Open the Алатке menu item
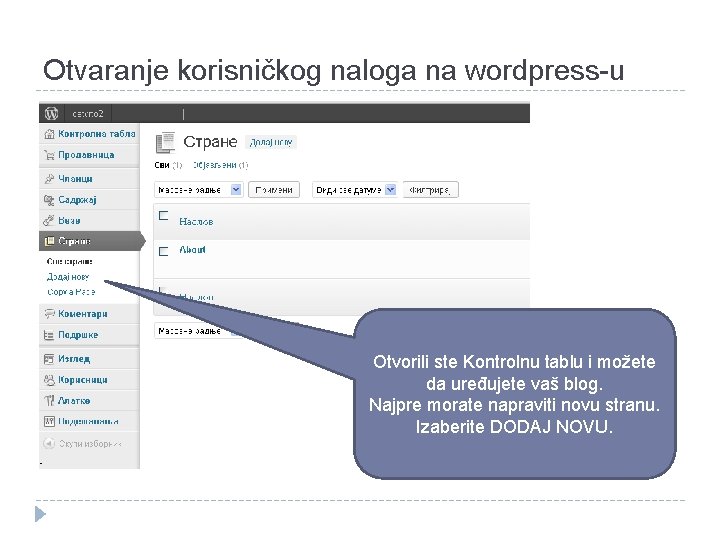The image size is (720, 540). 90,401
